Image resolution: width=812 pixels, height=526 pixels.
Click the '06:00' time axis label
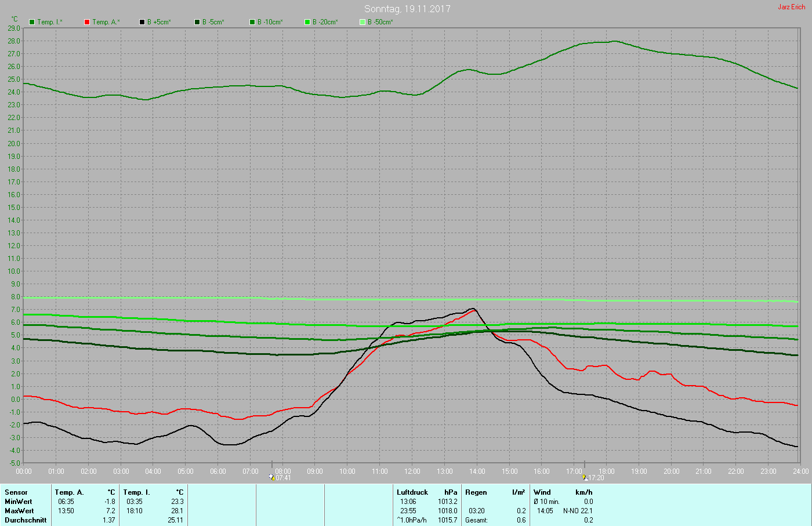click(218, 471)
